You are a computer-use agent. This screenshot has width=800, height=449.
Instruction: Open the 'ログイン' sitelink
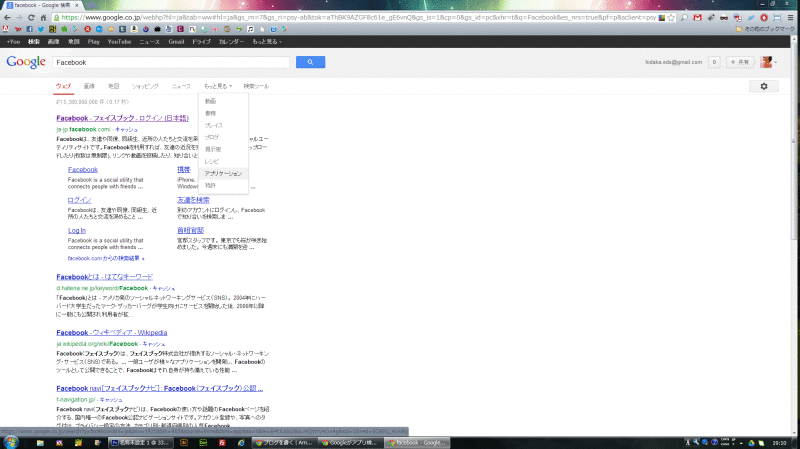[79, 200]
